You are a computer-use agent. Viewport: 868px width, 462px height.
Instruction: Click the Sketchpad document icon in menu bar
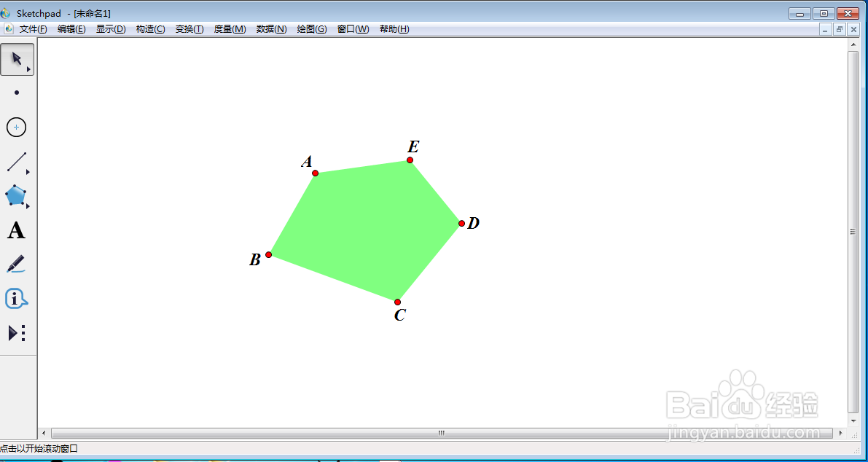point(9,29)
